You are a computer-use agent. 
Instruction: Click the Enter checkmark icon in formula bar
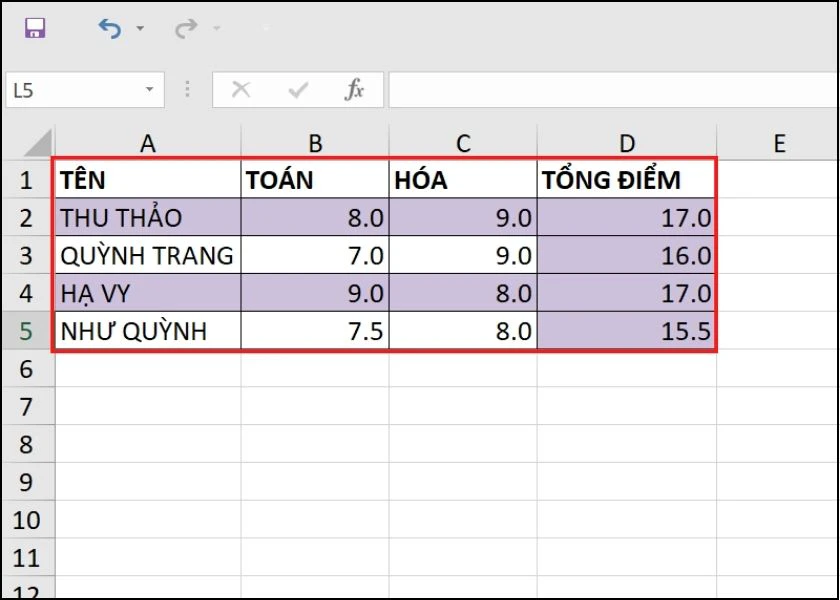297,90
